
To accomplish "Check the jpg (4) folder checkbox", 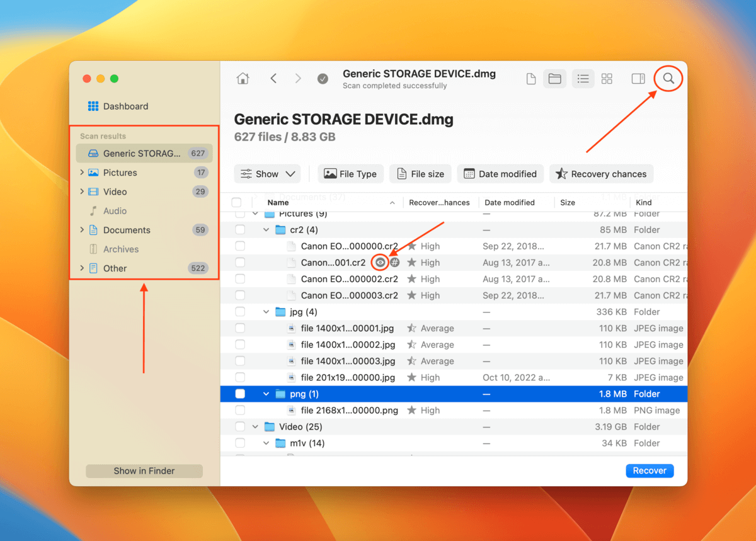I will point(240,312).
